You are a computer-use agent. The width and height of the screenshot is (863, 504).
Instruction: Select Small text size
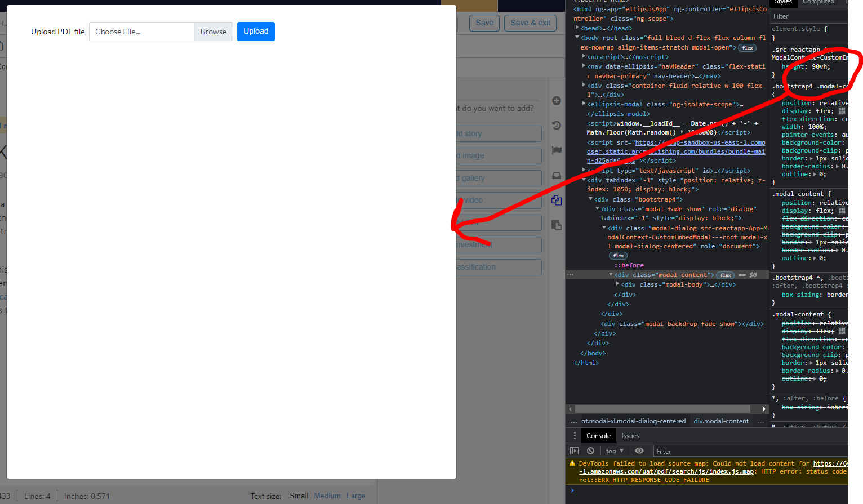point(299,496)
